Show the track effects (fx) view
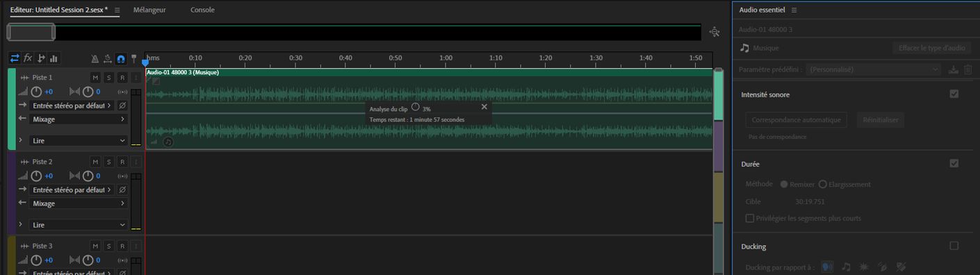Image resolution: width=980 pixels, height=275 pixels. (28, 58)
